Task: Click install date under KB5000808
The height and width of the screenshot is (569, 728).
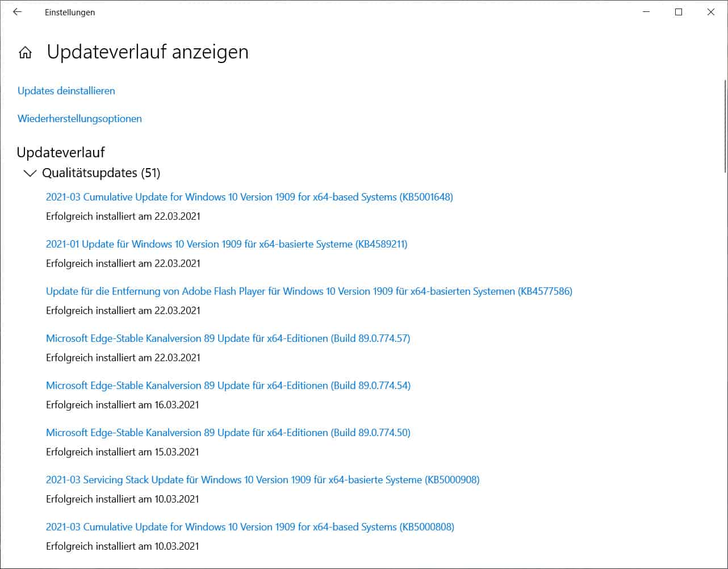Action: [123, 546]
